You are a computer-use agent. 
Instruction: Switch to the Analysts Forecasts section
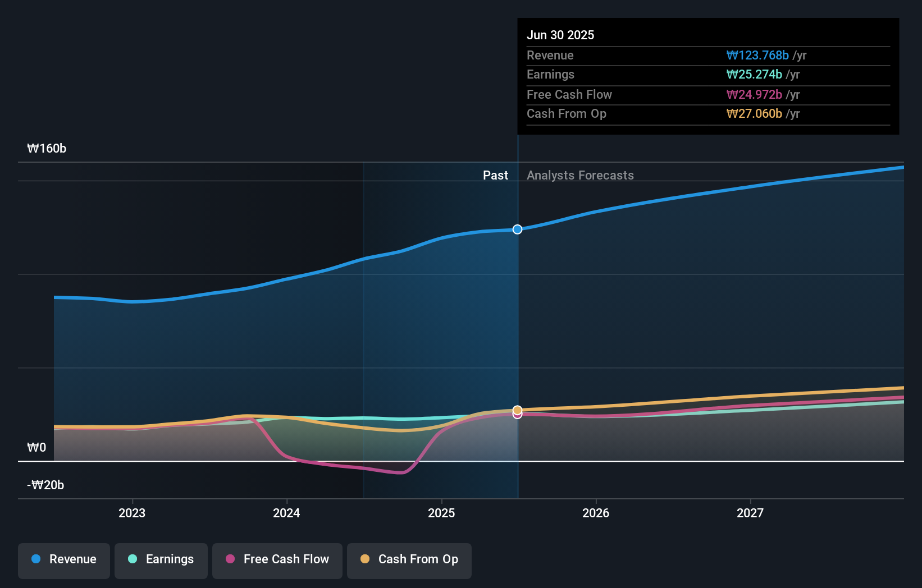[x=580, y=175]
